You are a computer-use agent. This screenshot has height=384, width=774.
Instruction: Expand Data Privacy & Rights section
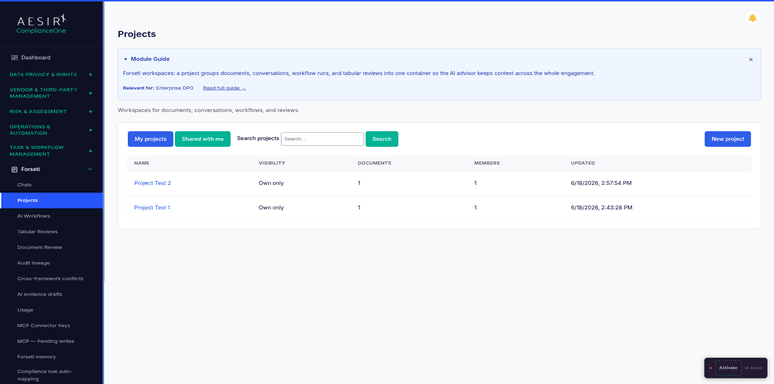90,75
